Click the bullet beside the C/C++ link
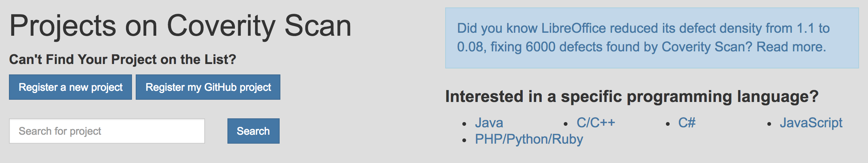Viewport: 868px width, 163px height. (566, 124)
